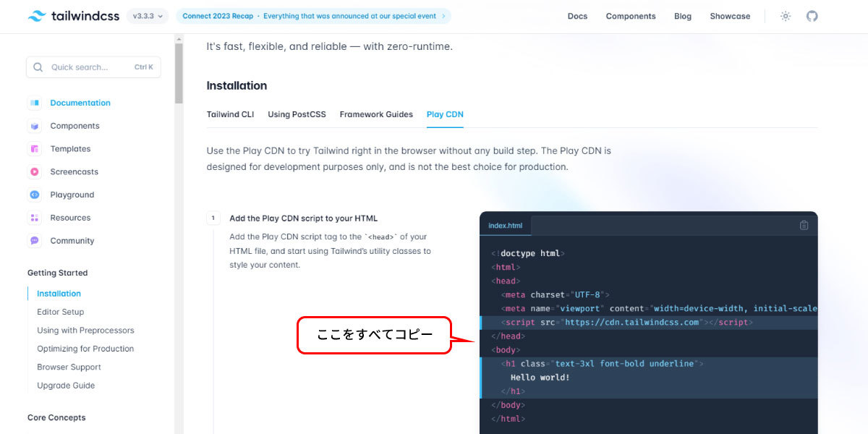Open Showcase in the top navigation
The image size is (868, 434).
tap(730, 16)
